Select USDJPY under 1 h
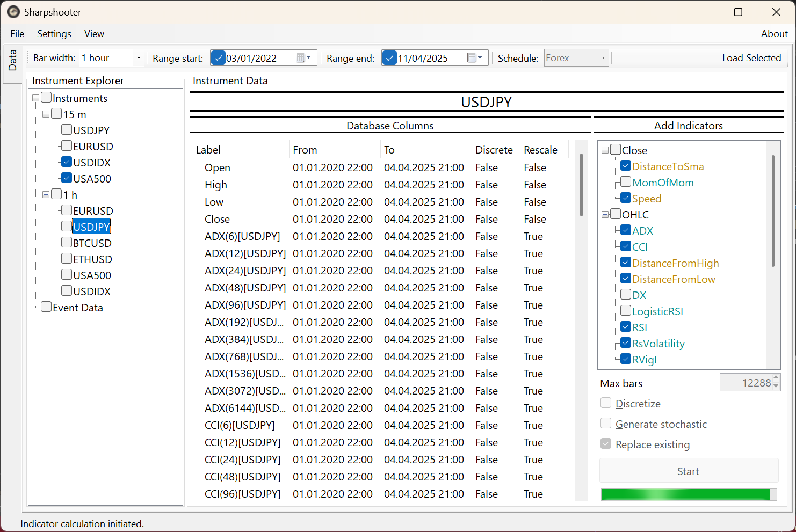 pos(91,227)
